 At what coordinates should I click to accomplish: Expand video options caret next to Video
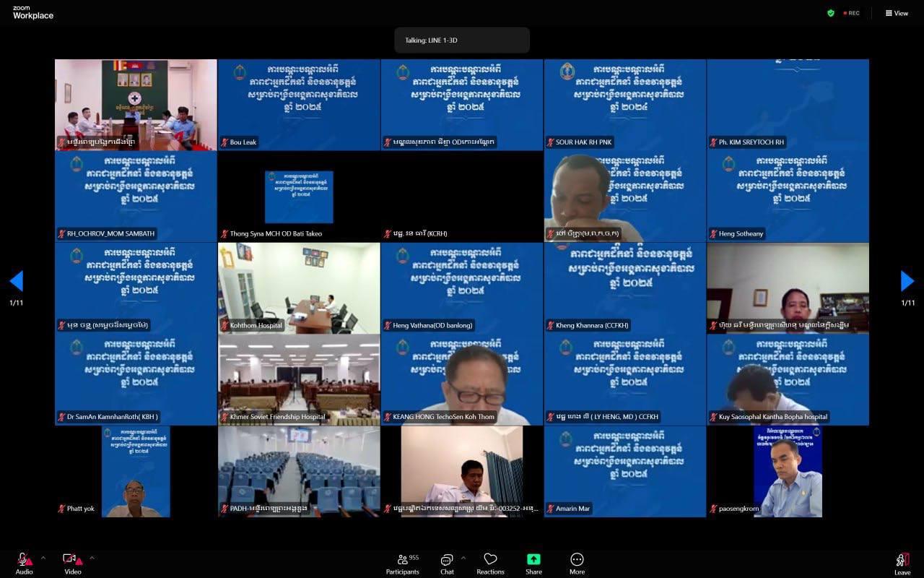tap(92, 558)
